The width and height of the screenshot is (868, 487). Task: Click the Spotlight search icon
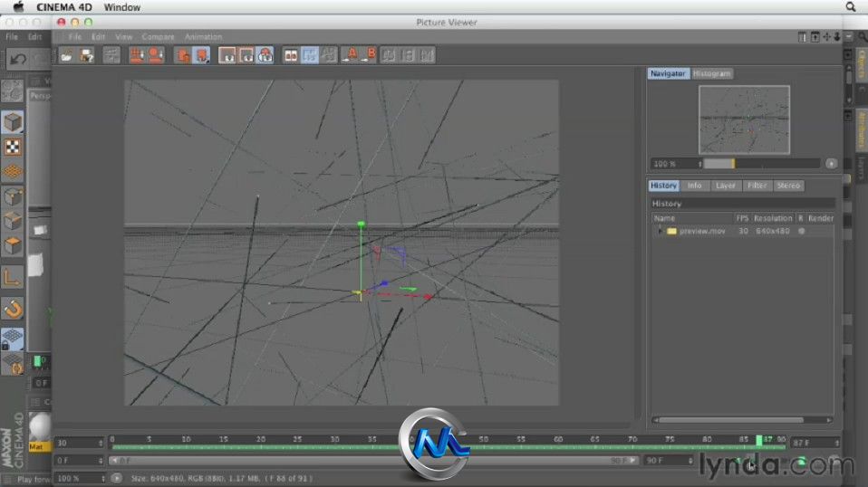coord(851,6)
